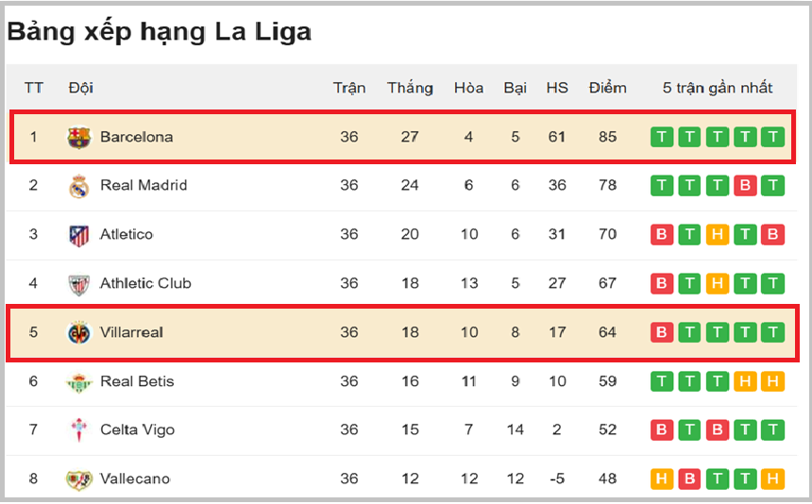Click Vallecano's first orange H form badge
Viewport: 812px width, 504px height.
(662, 479)
